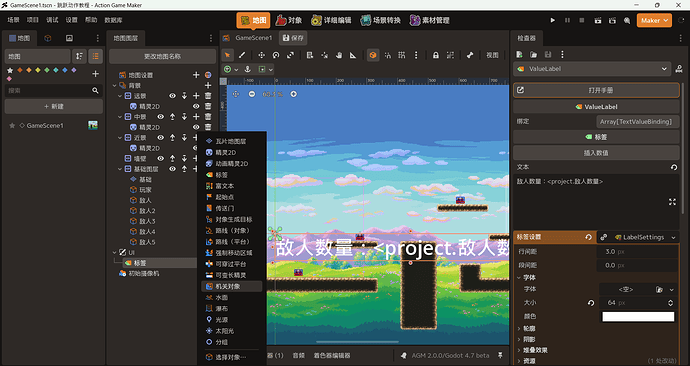Activate the scale tool
Image resolution: width=690 pixels, height=366 pixels.
[x=290, y=55]
